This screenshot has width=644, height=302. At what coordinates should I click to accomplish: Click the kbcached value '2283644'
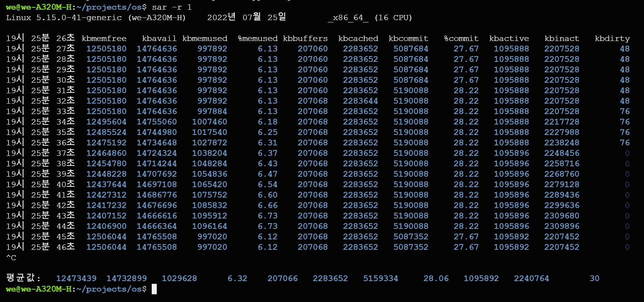[x=361, y=101]
